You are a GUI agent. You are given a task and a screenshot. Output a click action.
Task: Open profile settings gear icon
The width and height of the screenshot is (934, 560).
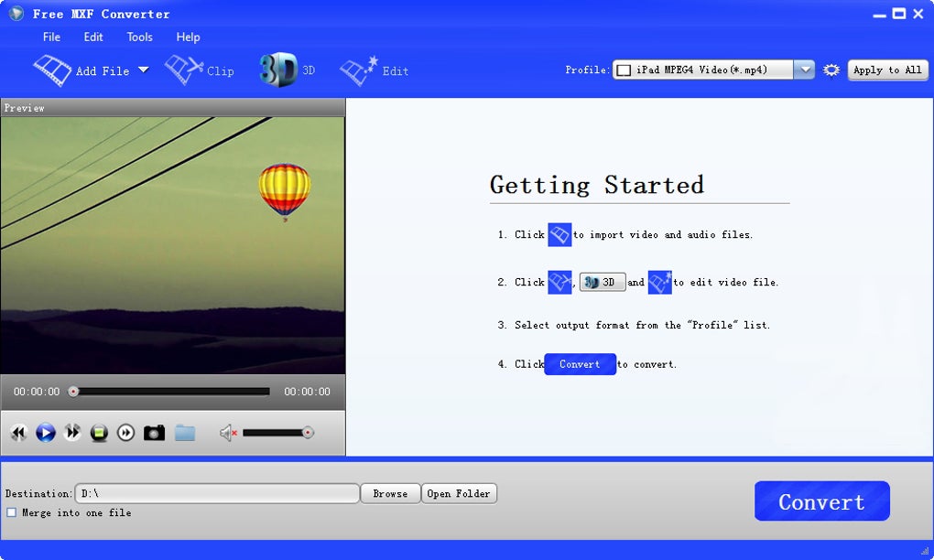[831, 70]
